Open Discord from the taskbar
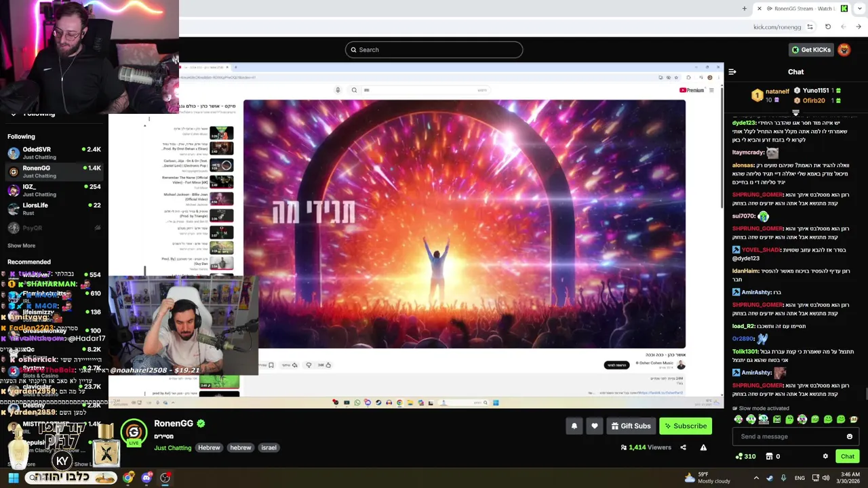 (146, 478)
